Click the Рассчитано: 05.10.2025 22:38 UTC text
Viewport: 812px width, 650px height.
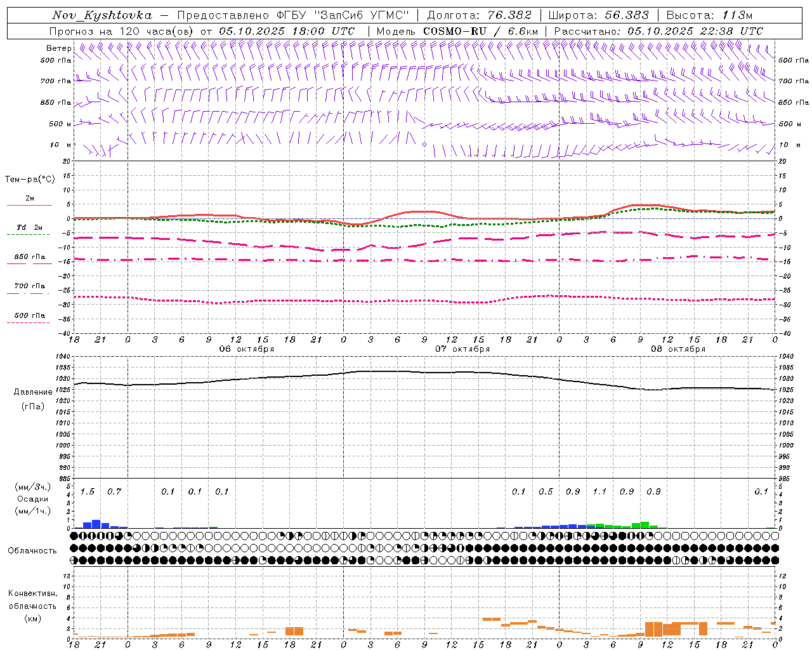pos(659,31)
